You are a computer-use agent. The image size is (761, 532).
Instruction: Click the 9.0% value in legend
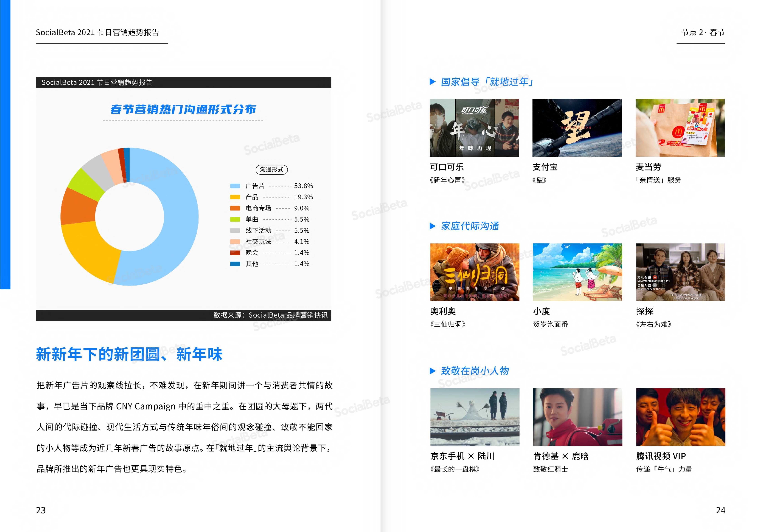click(302, 208)
